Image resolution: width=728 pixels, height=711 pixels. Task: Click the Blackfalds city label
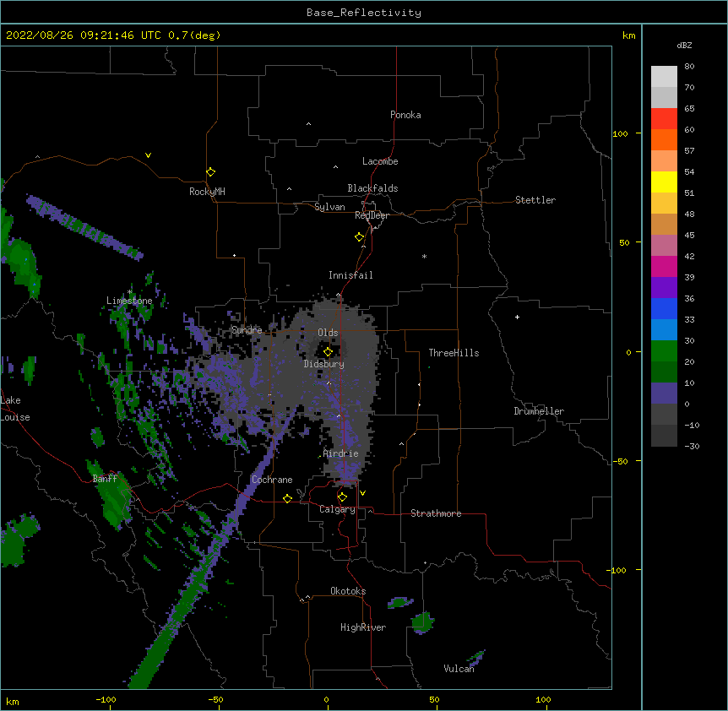372,188
